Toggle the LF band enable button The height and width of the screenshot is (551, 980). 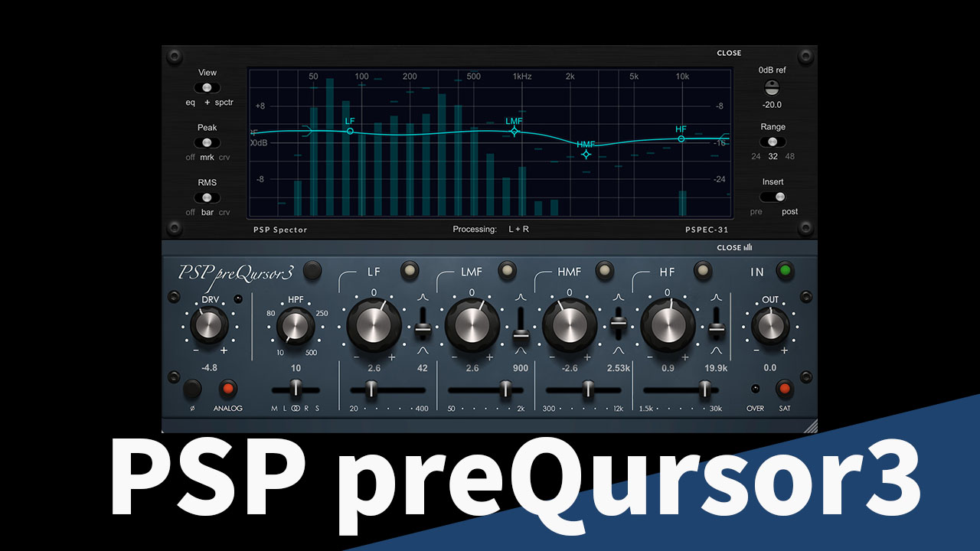click(x=410, y=270)
